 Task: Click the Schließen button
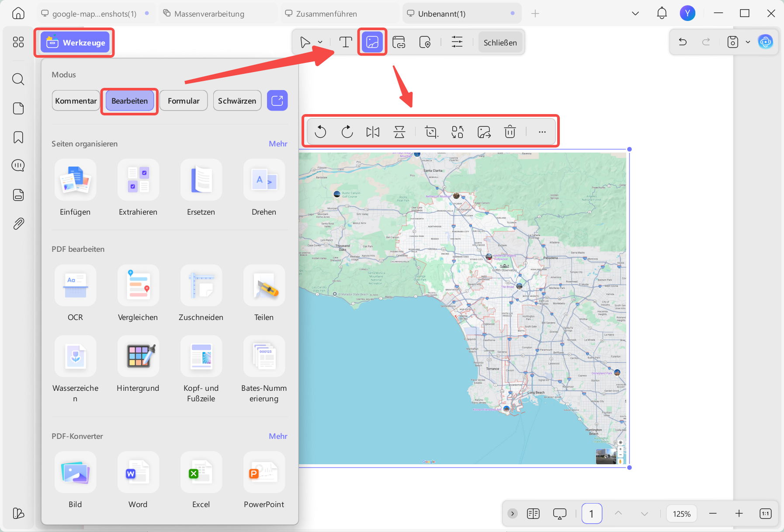500,42
